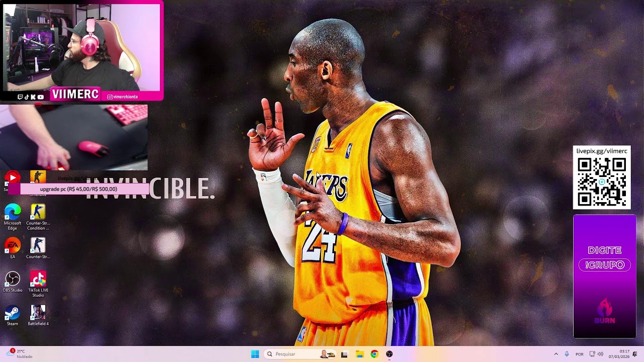Open Google Chrome from the taskbar
This screenshot has height=362, width=644.
coord(374,354)
